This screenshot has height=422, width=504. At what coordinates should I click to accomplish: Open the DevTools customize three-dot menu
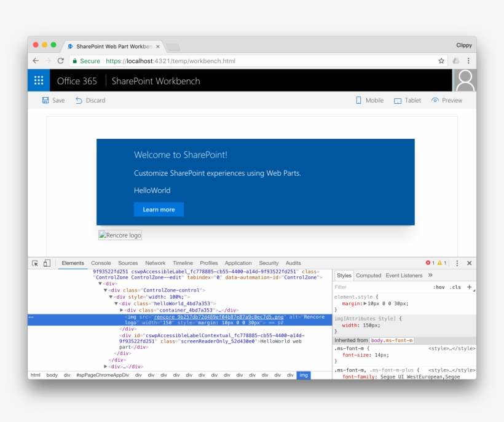[457, 263]
